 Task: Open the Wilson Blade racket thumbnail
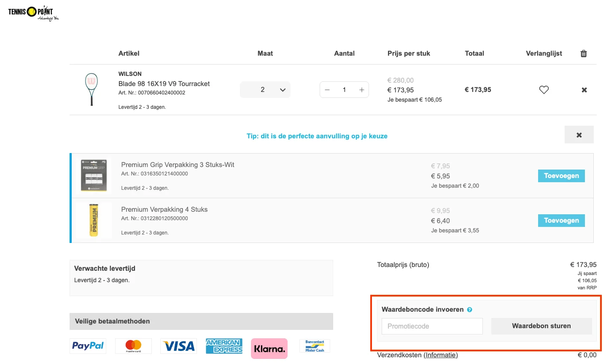[x=92, y=89]
